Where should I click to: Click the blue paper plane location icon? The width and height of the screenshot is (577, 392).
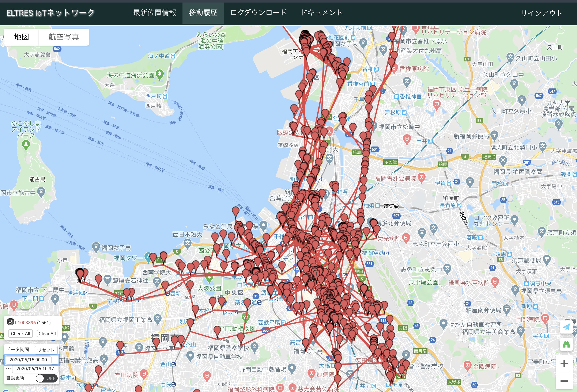[566, 327]
